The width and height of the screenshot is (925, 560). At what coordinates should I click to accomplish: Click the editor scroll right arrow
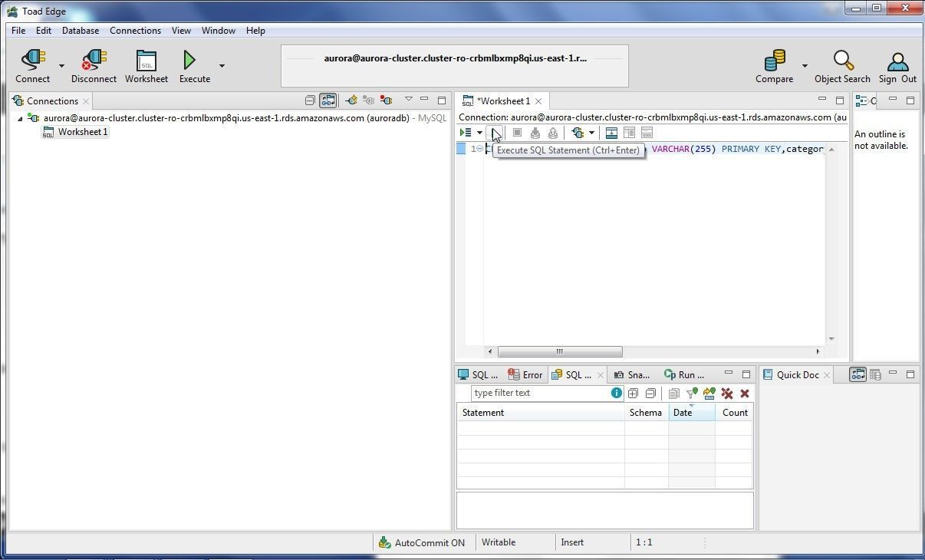tap(818, 351)
